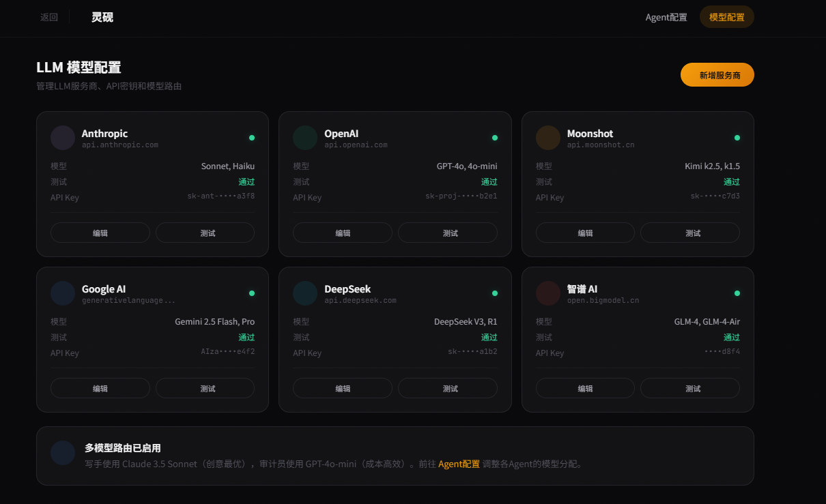
Task: Click DeepSeek's green status dot
Action: point(495,293)
